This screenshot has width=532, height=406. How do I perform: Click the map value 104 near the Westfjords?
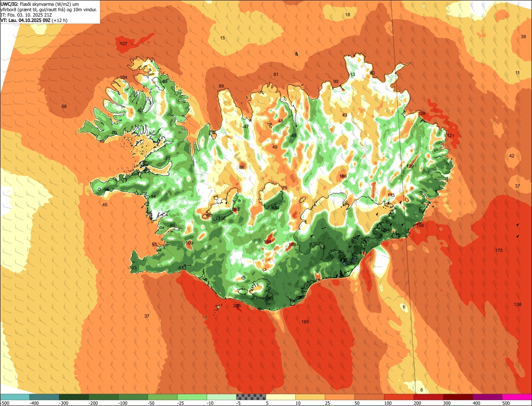coord(123,78)
